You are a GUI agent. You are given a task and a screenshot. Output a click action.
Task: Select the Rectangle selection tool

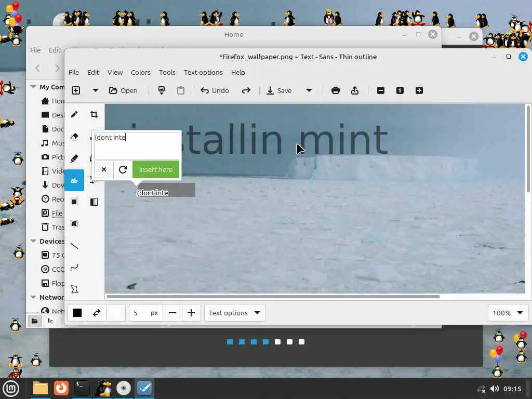(x=74, y=202)
